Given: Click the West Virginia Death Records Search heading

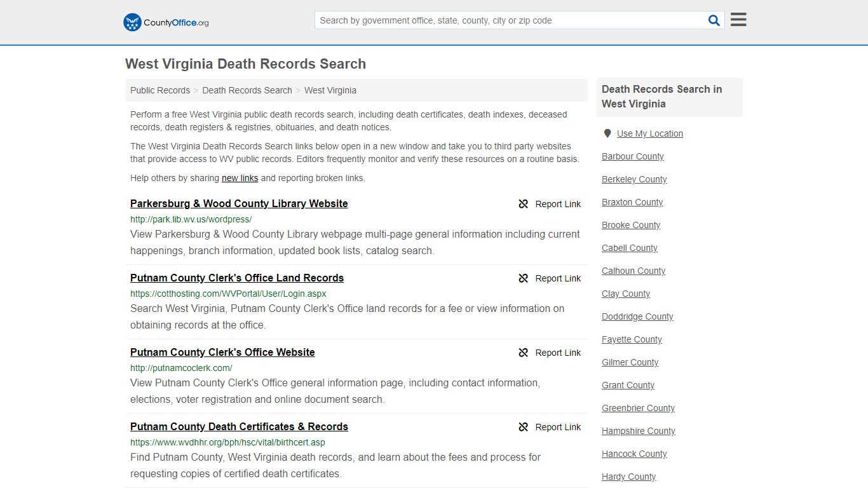Looking at the screenshot, I should pyautogui.click(x=245, y=64).
